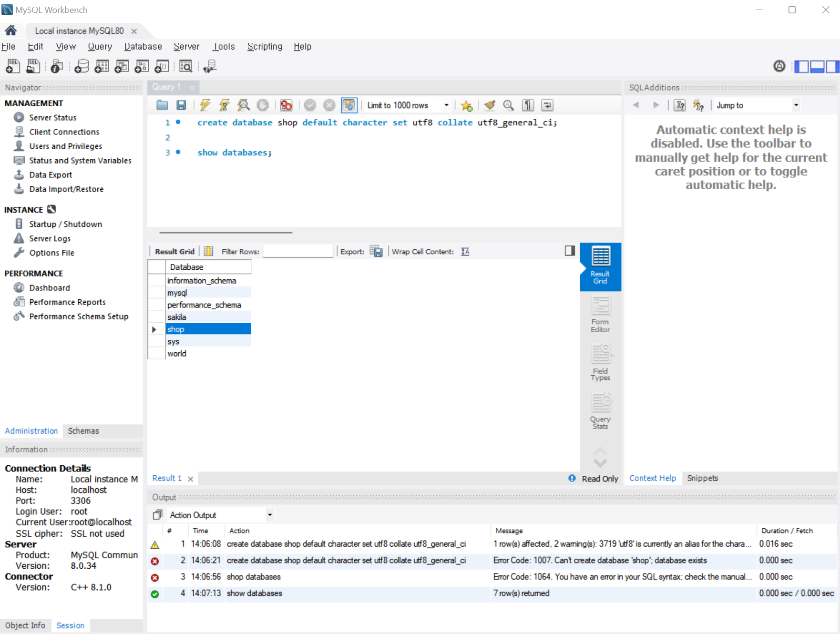This screenshot has width=840, height=634.
Task: Toggle automatic context help
Action: pos(698,105)
